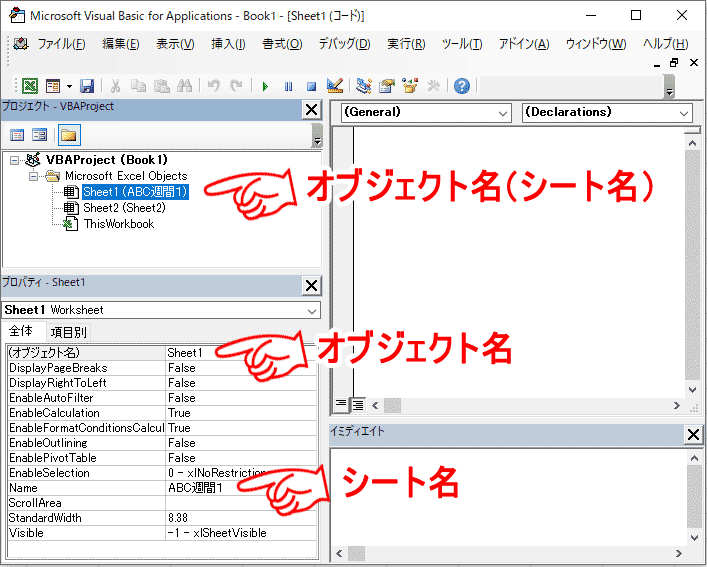This screenshot has width=707, height=567.
Task: Close the Properties - Sheet1 panel
Action: pos(312,285)
